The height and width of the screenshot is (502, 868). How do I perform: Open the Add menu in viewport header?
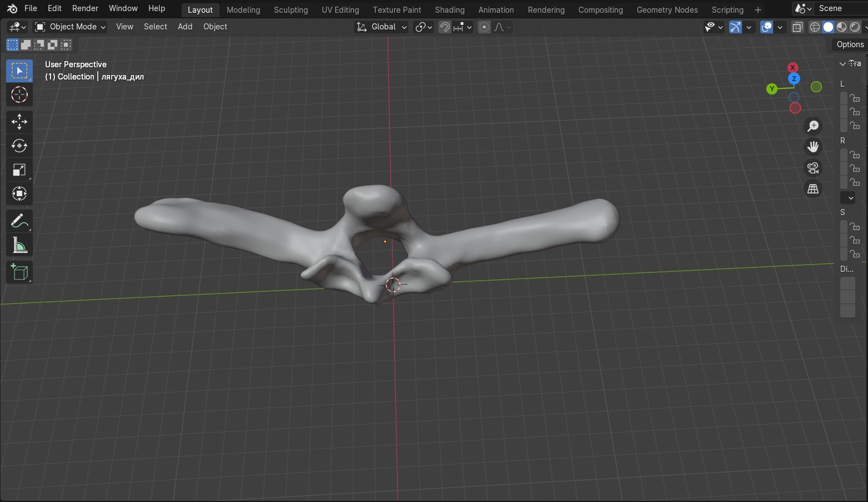185,27
